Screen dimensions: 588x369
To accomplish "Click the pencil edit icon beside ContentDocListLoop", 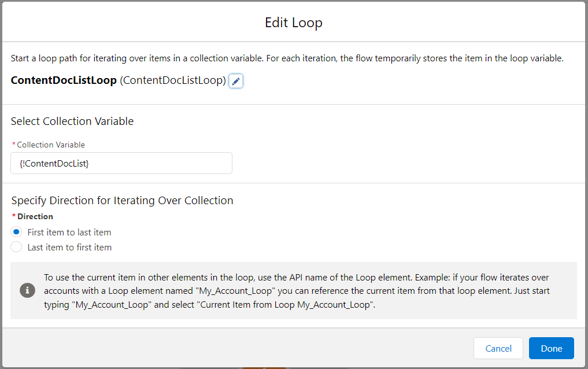I will [236, 81].
